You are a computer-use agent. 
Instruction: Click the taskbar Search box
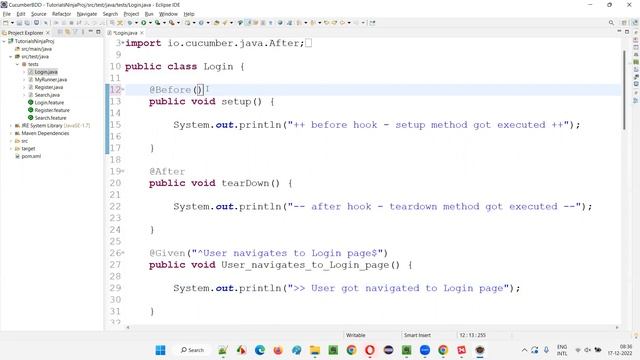coord(192,350)
